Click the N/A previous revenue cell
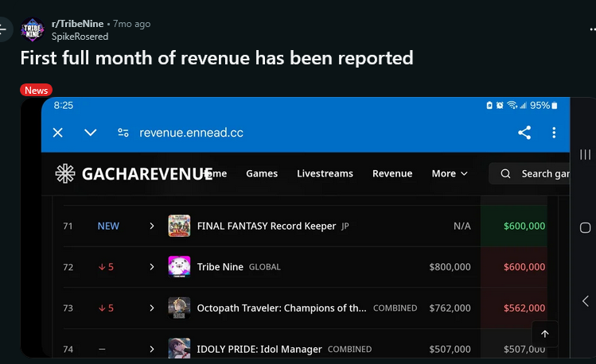 (x=462, y=227)
